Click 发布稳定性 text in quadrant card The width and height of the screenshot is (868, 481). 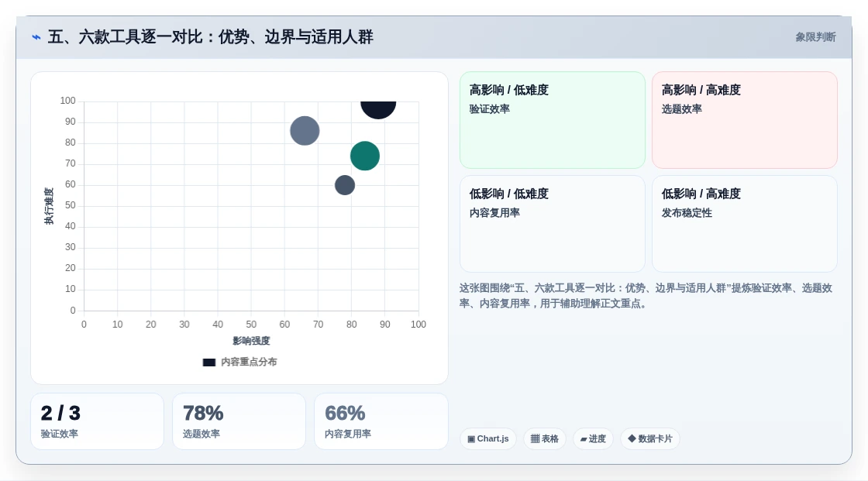(x=687, y=212)
